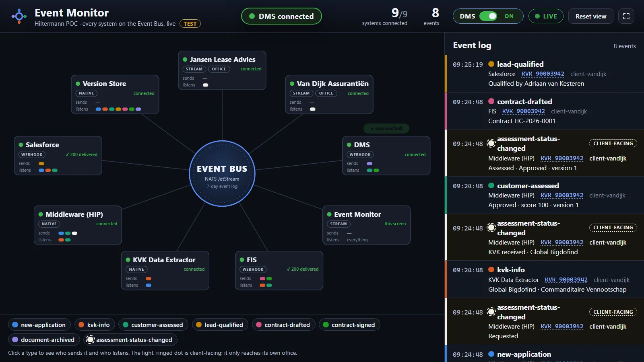Filter by customer-assessed event type
Screen dimensions: 644x362
(153, 325)
